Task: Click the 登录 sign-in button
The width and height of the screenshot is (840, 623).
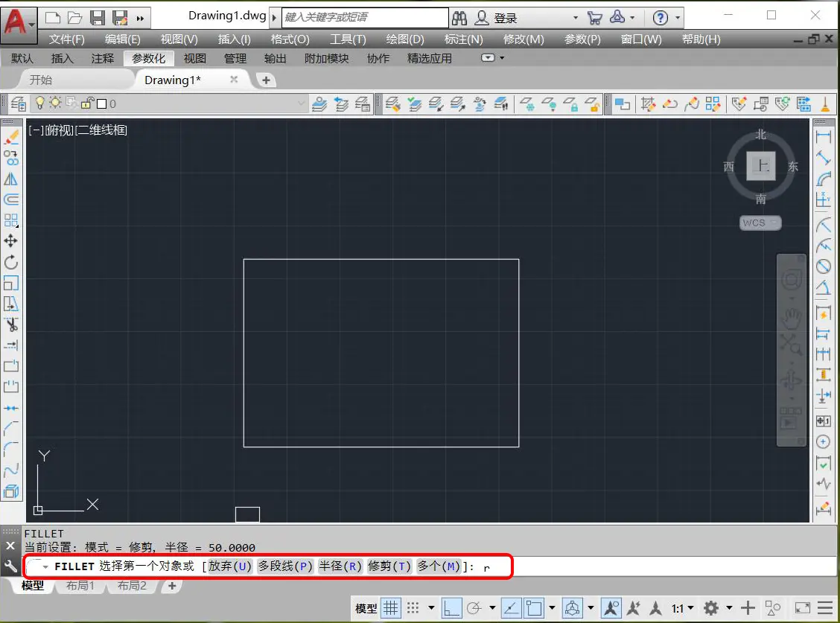Action: [505, 19]
